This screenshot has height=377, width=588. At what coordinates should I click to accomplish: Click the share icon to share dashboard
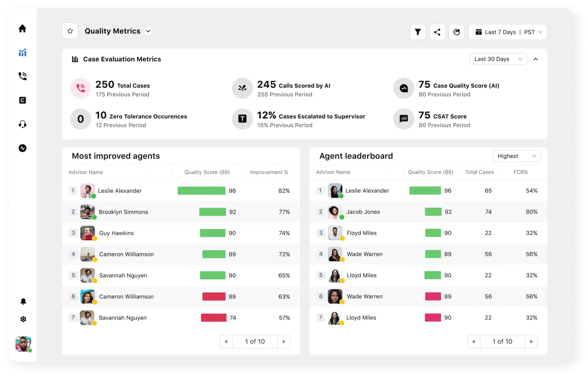point(437,32)
